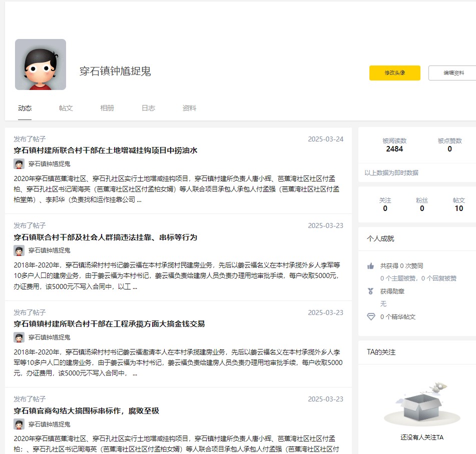Switch to the 帖文 tab
The image size is (476, 454).
point(66,108)
